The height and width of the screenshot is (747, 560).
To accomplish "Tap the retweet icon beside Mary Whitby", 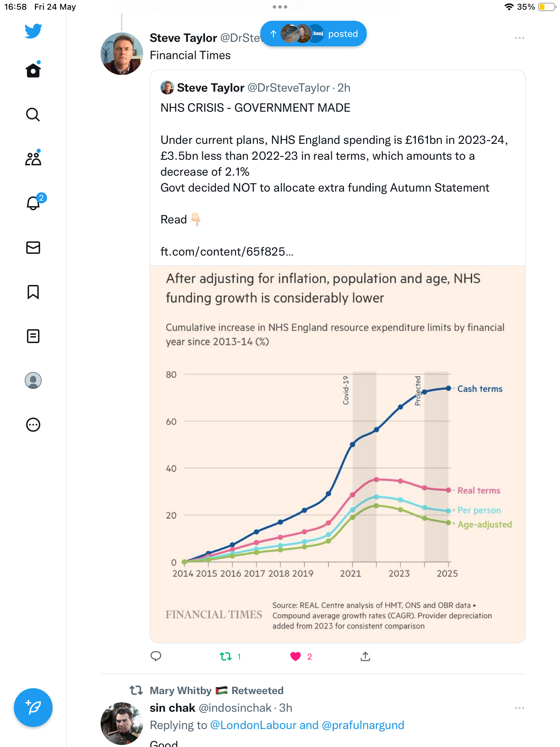I will (x=136, y=690).
